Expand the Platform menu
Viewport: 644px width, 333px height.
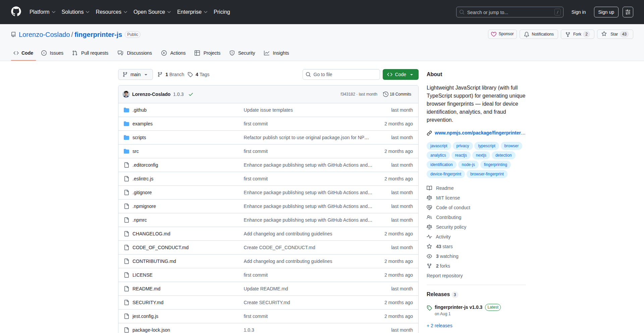coord(42,12)
